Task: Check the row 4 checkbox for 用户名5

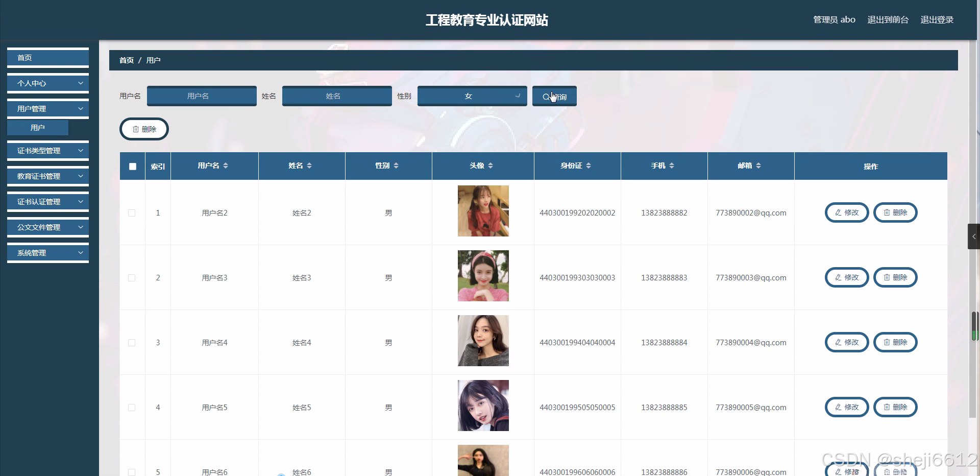Action: (x=132, y=408)
